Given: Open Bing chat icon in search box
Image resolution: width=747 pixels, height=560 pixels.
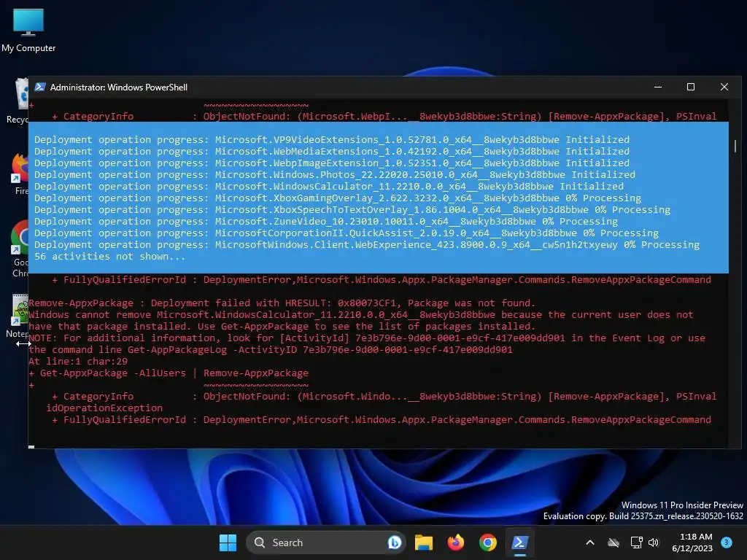Looking at the screenshot, I should click(x=394, y=542).
